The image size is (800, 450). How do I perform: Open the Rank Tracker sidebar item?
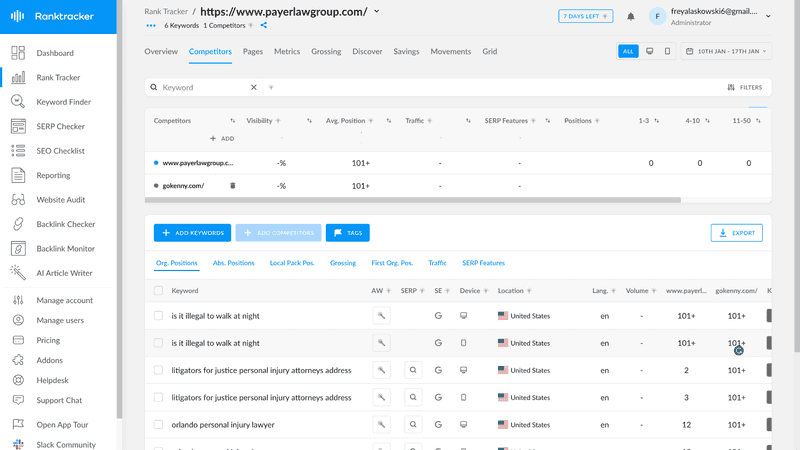pos(58,78)
